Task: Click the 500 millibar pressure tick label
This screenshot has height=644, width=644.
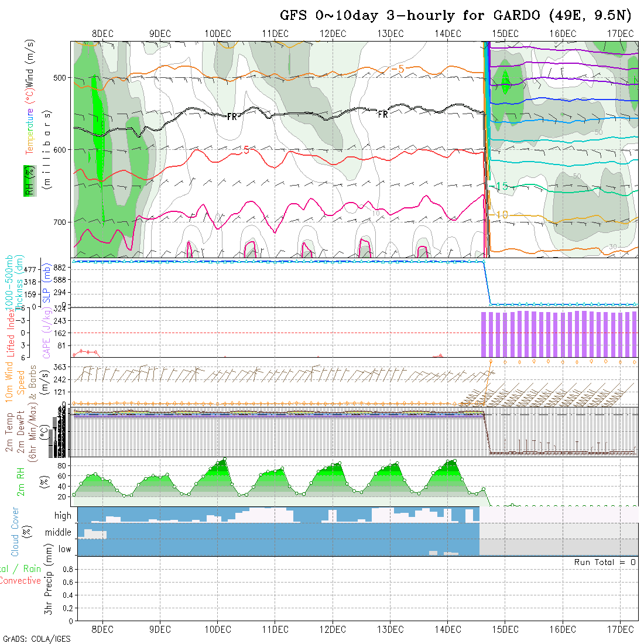Action: 61,77
